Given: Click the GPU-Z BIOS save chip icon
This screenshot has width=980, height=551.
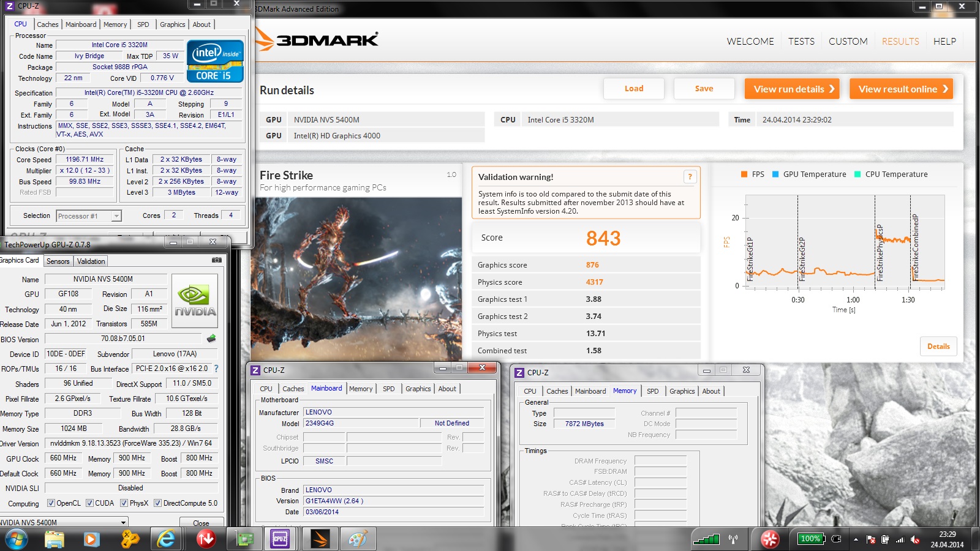Looking at the screenshot, I should coord(211,338).
